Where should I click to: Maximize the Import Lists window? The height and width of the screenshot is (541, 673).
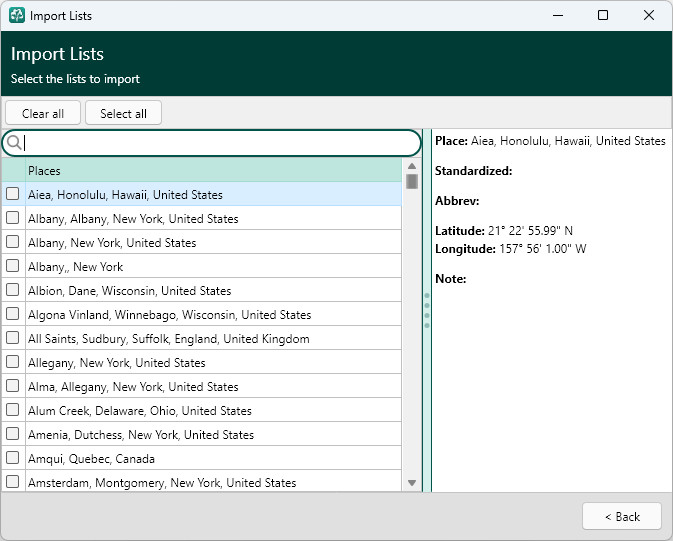click(x=603, y=15)
